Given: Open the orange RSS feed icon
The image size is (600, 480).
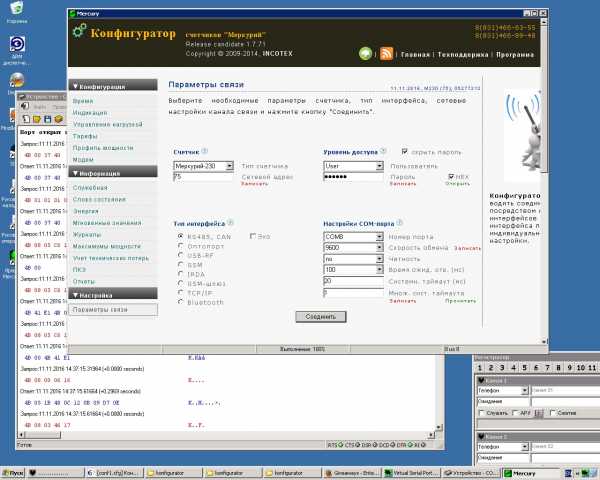Looking at the screenshot, I should [386, 53].
